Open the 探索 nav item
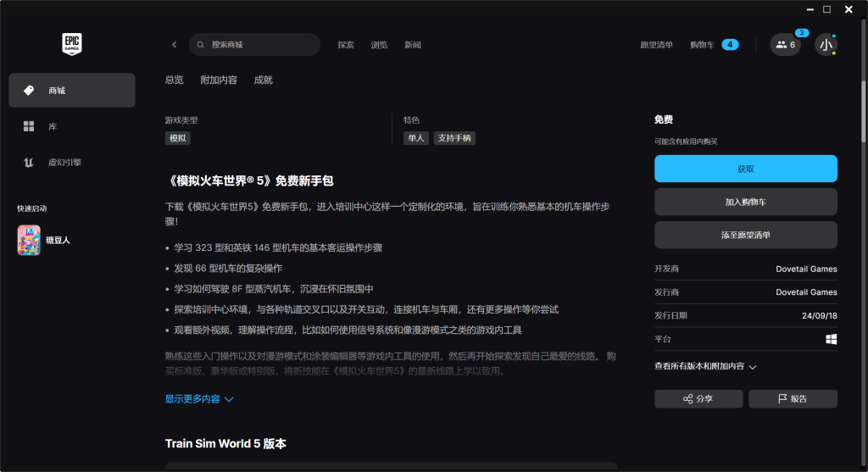 coord(346,45)
